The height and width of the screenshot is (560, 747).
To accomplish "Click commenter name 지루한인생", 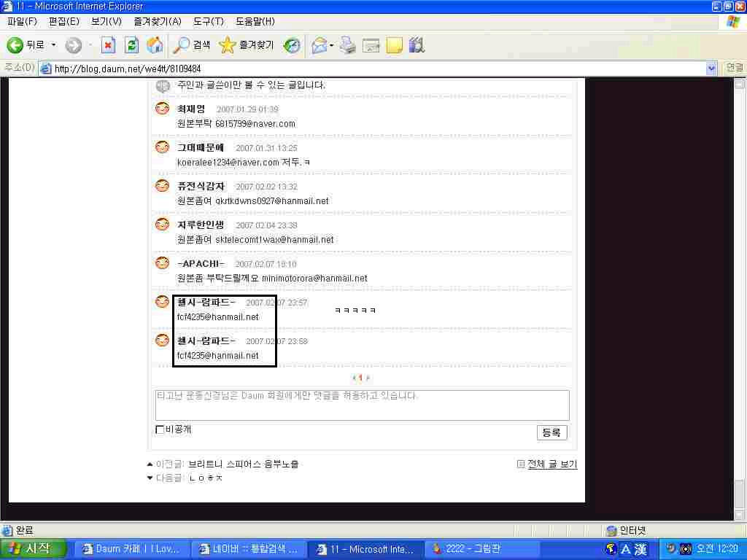I will (201, 225).
